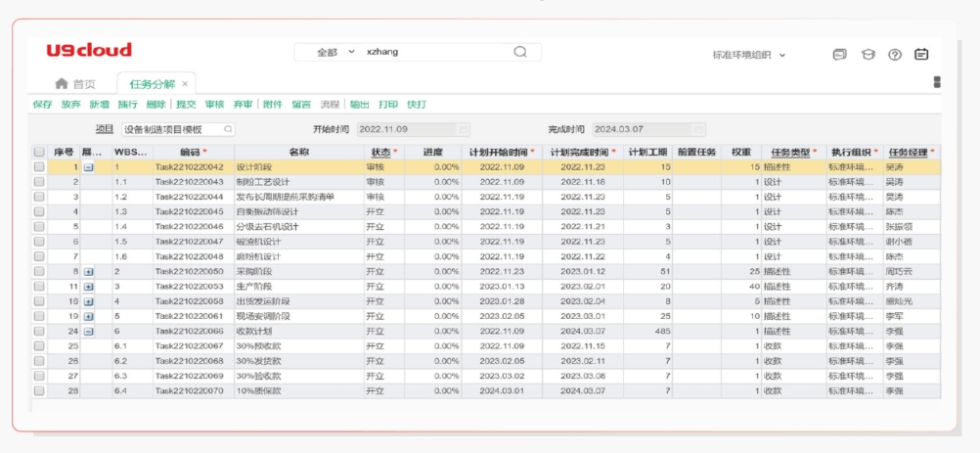Expand the 出货发运阶段 row
Image resolution: width=980 pixels, height=453 pixels.
(x=89, y=301)
